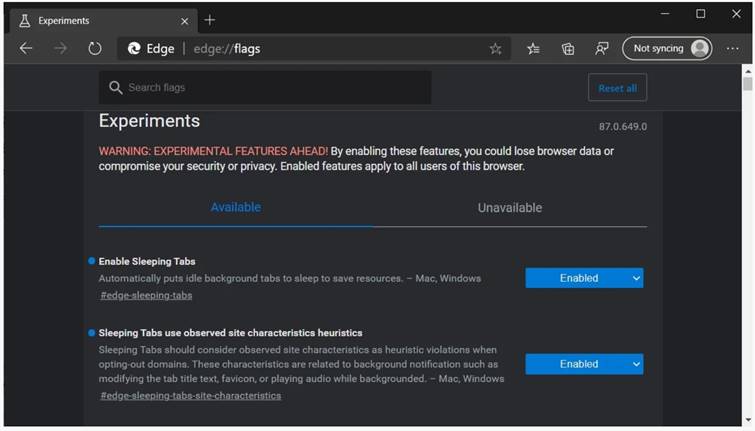
Task: Switch to the Available tab
Action: 236,208
